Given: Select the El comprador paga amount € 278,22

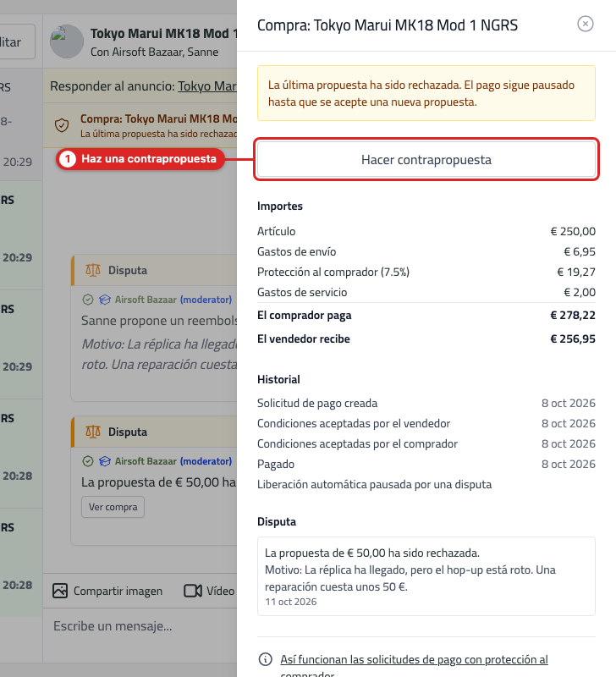Looking at the screenshot, I should point(573,315).
